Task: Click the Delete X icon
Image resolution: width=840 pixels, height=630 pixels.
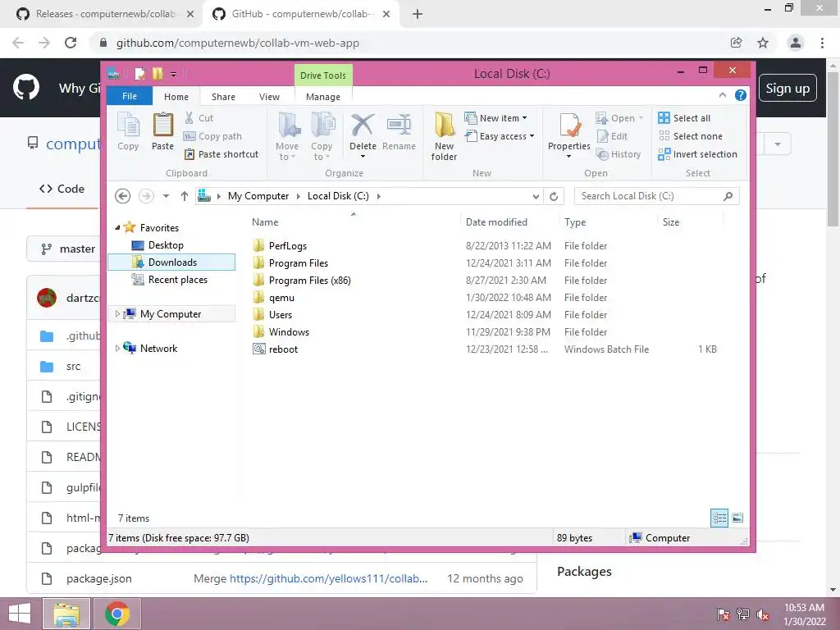Action: [363, 125]
